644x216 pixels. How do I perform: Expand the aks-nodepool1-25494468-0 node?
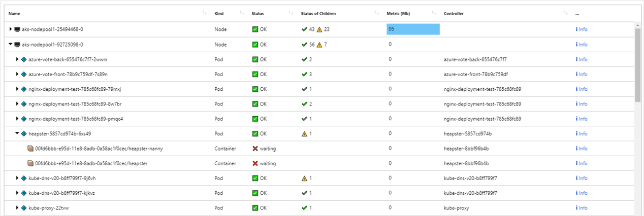11,29
